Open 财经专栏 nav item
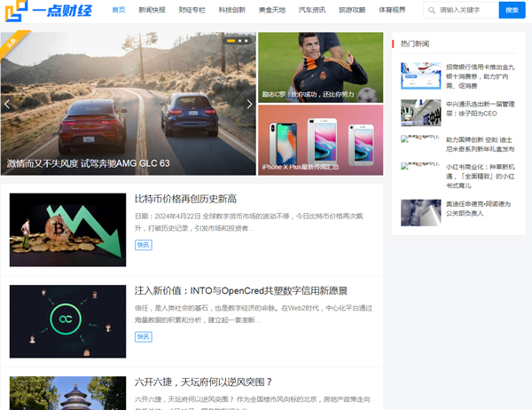The image size is (532, 410). pyautogui.click(x=192, y=10)
